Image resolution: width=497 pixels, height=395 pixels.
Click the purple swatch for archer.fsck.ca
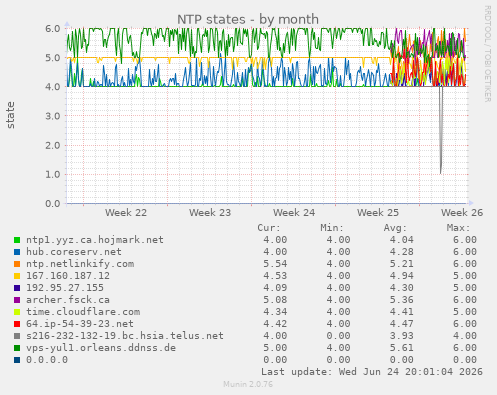[x=17, y=300]
